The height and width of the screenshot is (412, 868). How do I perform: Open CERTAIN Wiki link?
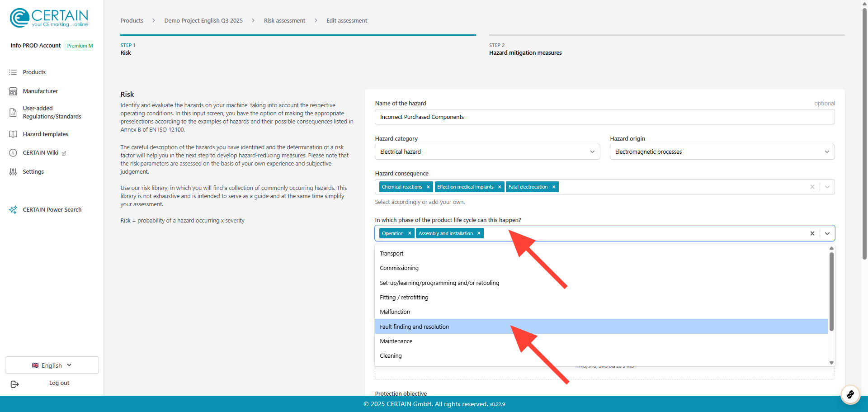tap(41, 153)
